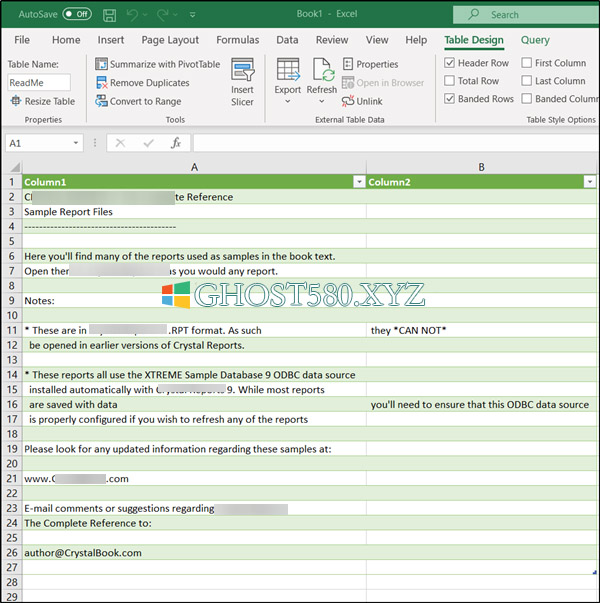
Task: Expand the Export dropdown arrow
Action: (287, 102)
